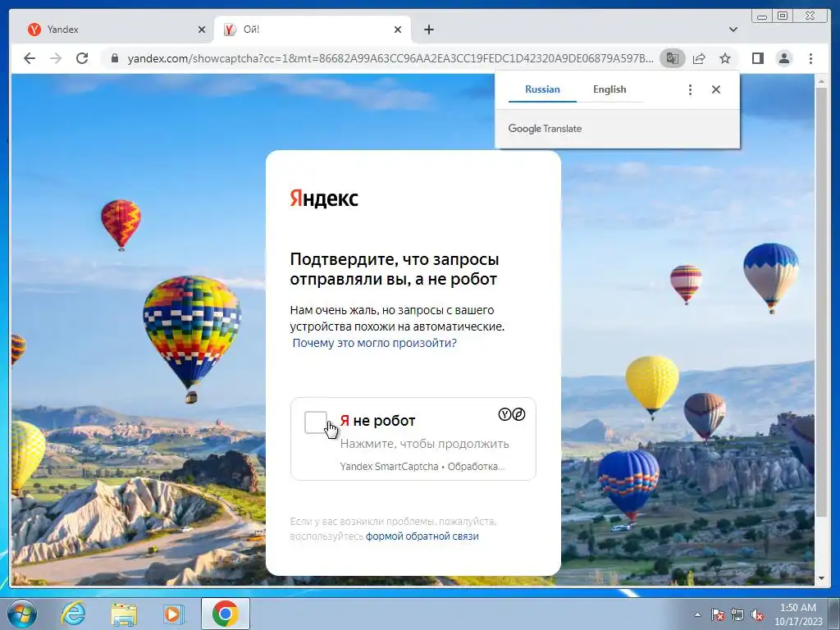The image size is (840, 630).
Task: Click "Нажмите, чтобы продолжить" captcha text
Action: click(x=424, y=444)
